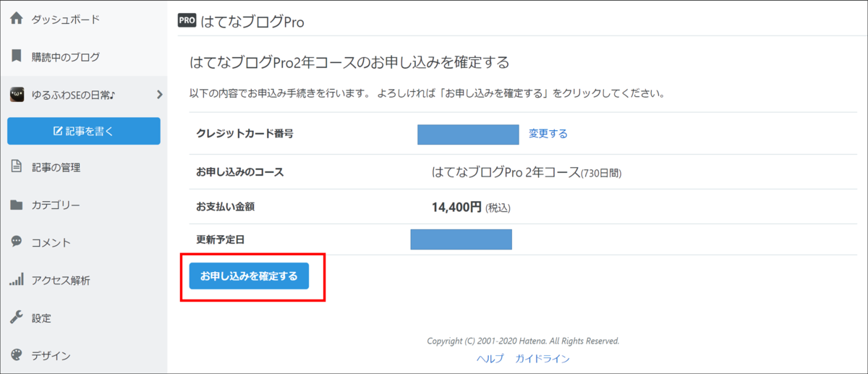Open the ガイドライン footer link
Screen dimensions: 868x374
click(542, 359)
